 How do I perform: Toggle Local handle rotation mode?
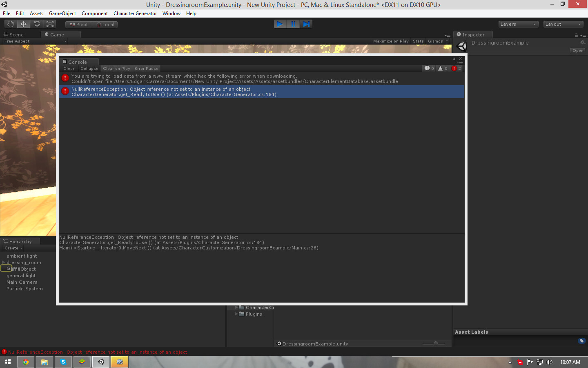(x=105, y=25)
